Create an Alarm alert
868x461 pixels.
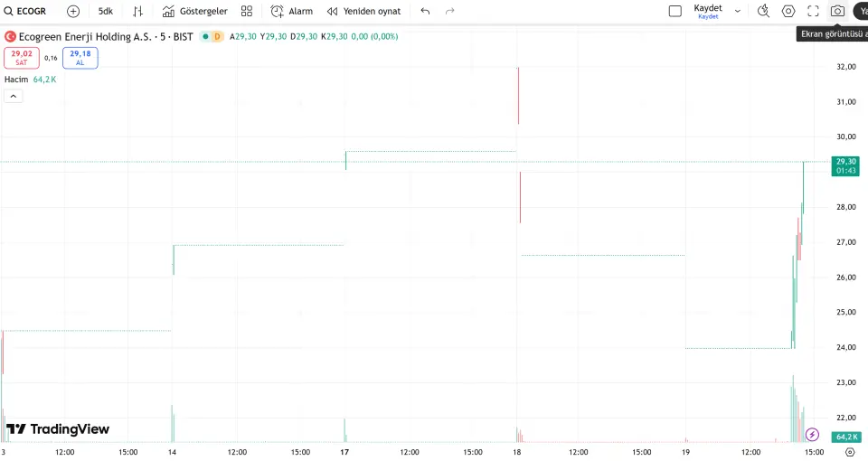[x=291, y=11]
